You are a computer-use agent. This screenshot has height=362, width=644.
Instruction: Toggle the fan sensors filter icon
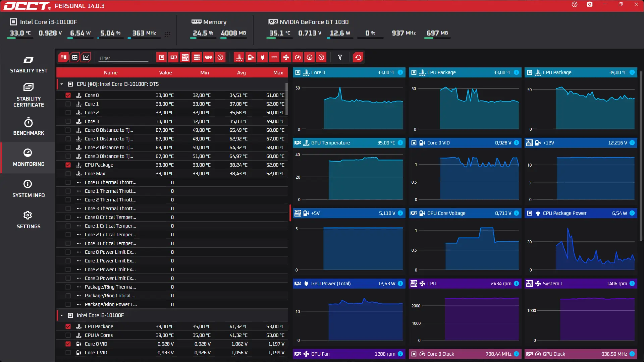pyautogui.click(x=286, y=57)
